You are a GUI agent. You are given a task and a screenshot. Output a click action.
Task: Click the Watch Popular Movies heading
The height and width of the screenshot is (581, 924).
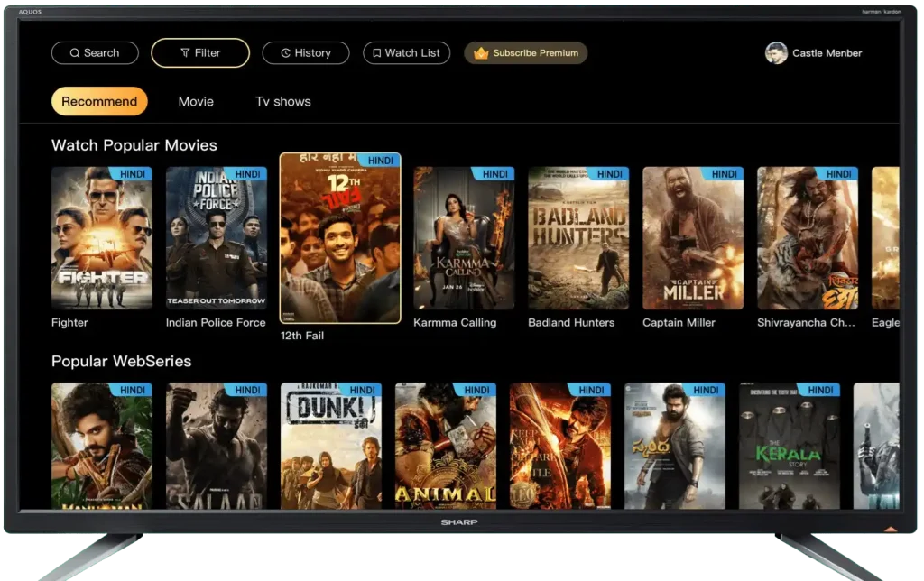134,145
